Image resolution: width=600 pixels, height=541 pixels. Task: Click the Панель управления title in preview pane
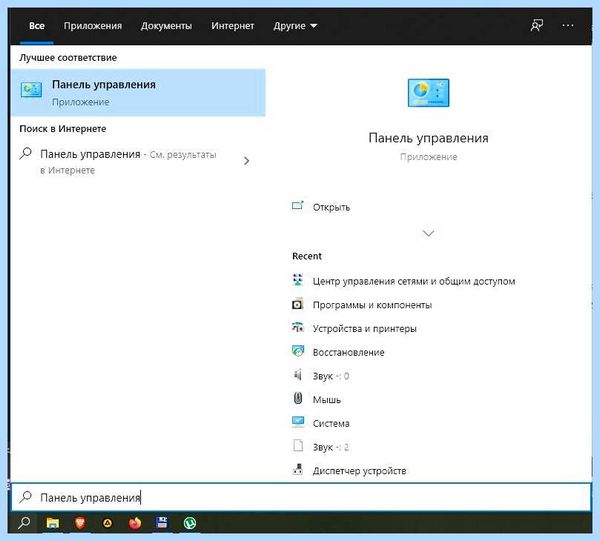coord(428,138)
